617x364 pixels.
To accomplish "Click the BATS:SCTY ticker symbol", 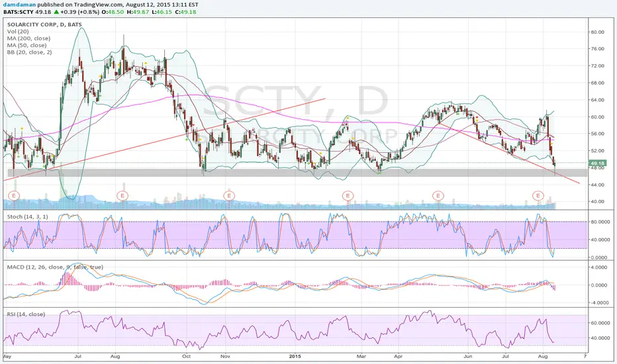I will coord(18,12).
